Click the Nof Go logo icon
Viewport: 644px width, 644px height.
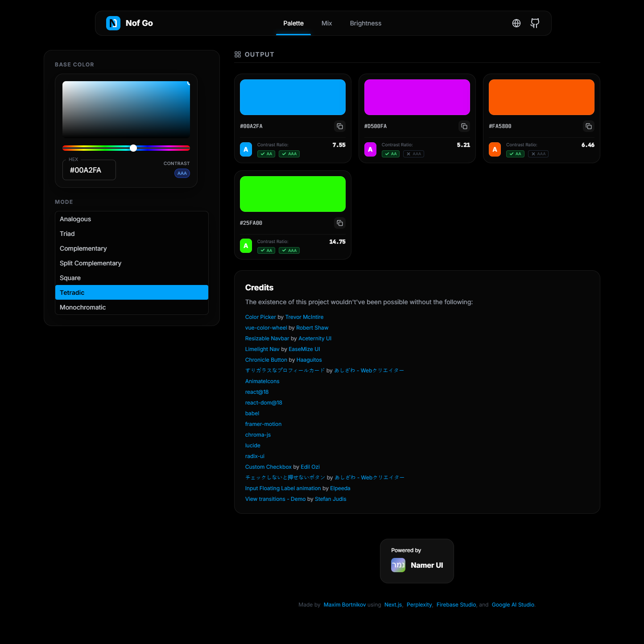pyautogui.click(x=113, y=23)
